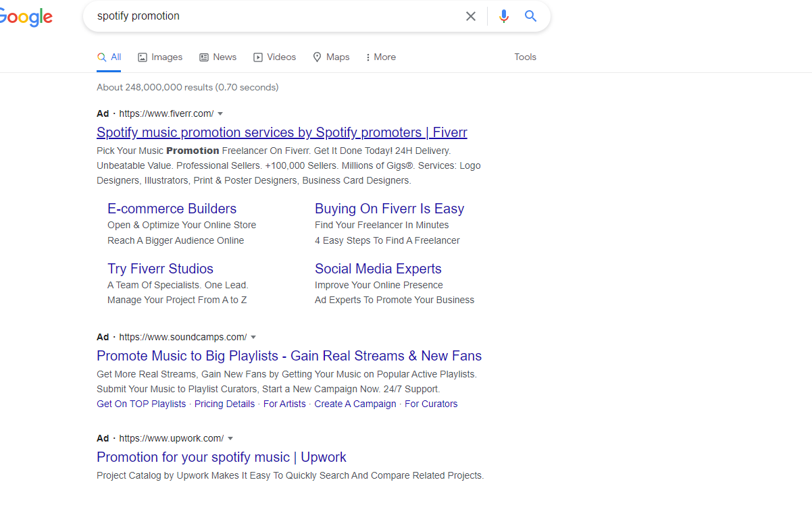The height and width of the screenshot is (505, 812).
Task: Open the Pricing Details sitelink
Action: click(224, 404)
